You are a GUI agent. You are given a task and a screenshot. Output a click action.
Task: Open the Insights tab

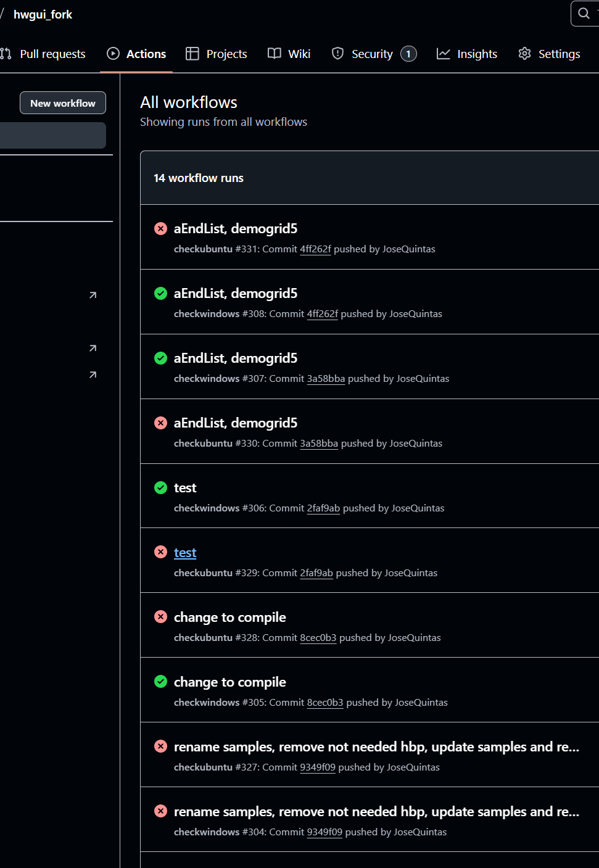click(467, 54)
